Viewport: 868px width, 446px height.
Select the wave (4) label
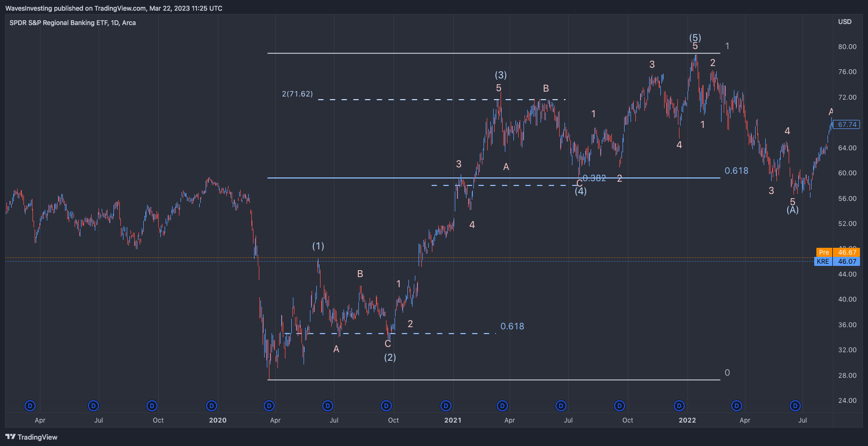click(x=580, y=191)
